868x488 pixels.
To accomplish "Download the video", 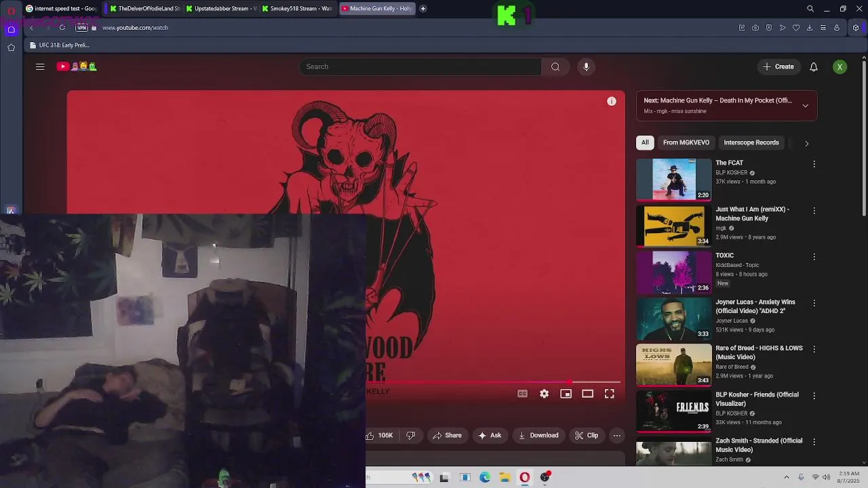I will tap(538, 435).
